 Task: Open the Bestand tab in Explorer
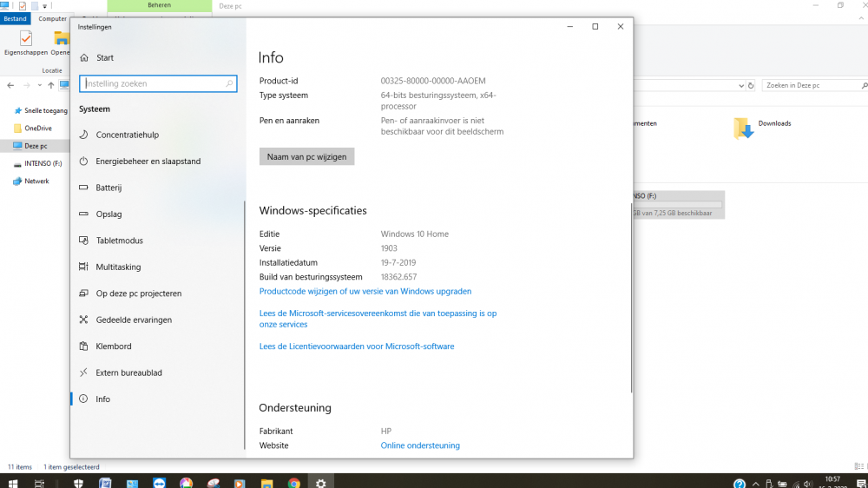click(x=15, y=18)
